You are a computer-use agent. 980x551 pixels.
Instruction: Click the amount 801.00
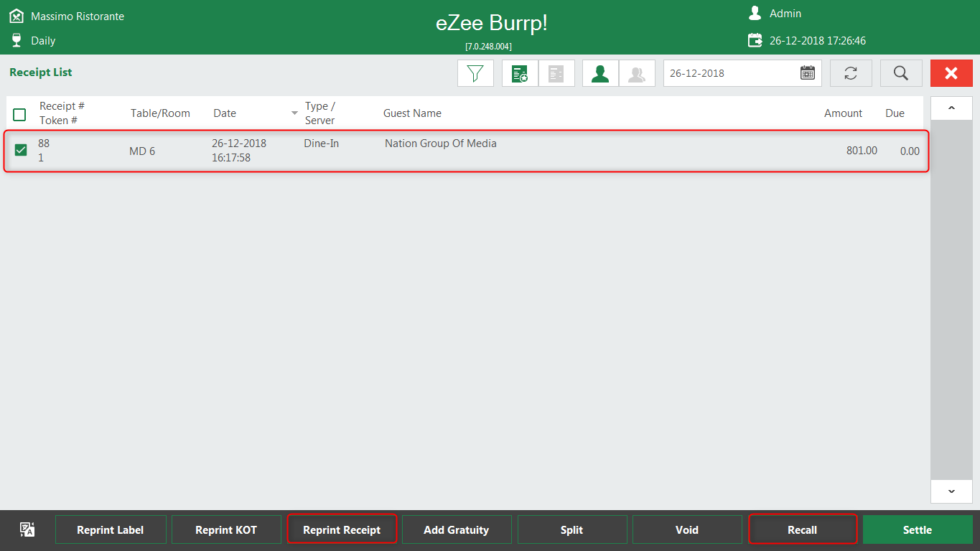tap(862, 151)
